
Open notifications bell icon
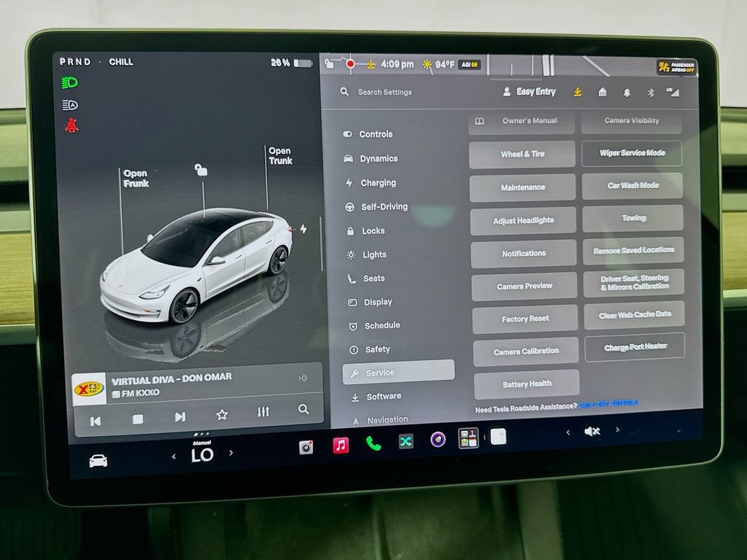point(627,93)
